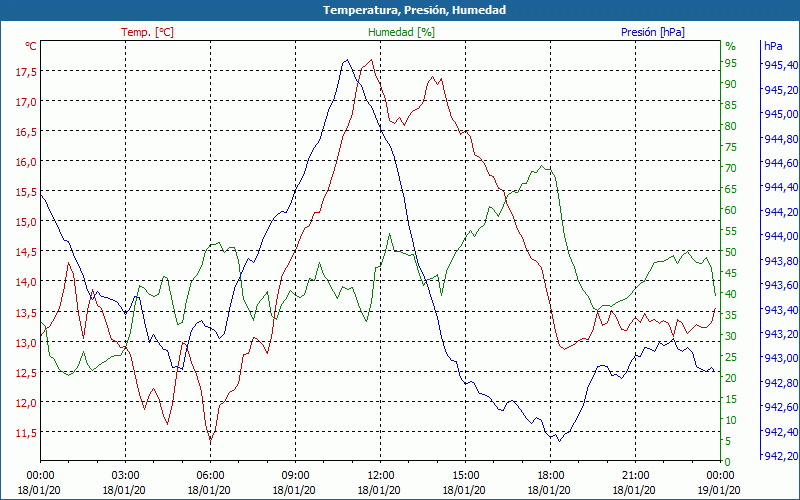Click humidity axis value '45'
800x500 pixels.
click(731, 273)
